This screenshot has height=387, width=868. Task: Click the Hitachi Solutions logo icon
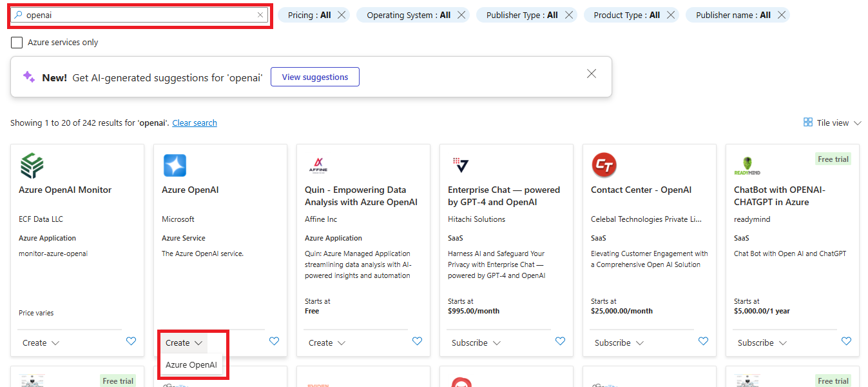point(461,166)
